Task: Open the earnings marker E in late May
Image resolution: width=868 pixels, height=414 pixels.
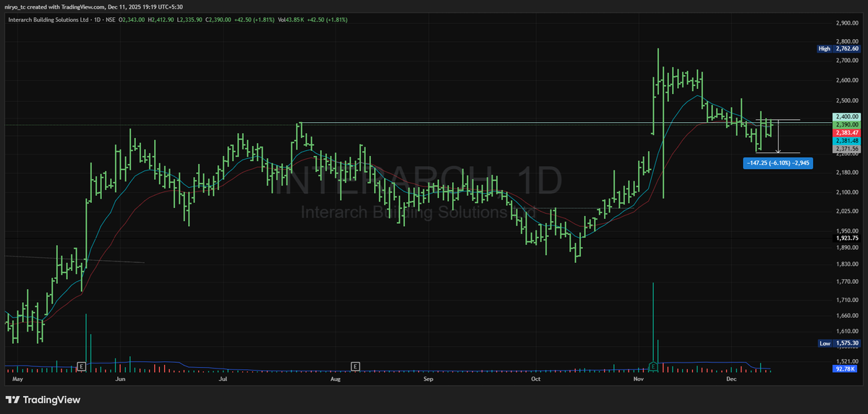Action: [81, 366]
